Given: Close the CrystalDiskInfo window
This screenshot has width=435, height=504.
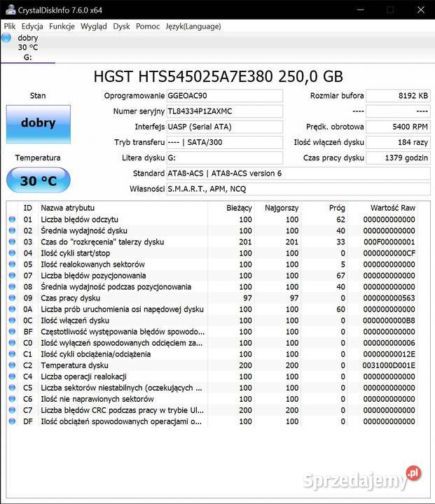Looking at the screenshot, I should click(421, 10).
